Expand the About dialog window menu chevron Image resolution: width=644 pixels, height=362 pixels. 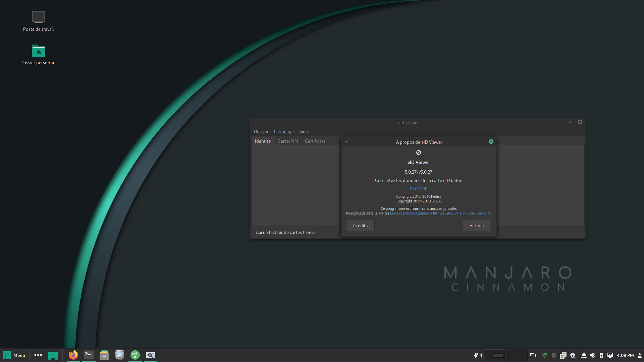pyautogui.click(x=346, y=142)
